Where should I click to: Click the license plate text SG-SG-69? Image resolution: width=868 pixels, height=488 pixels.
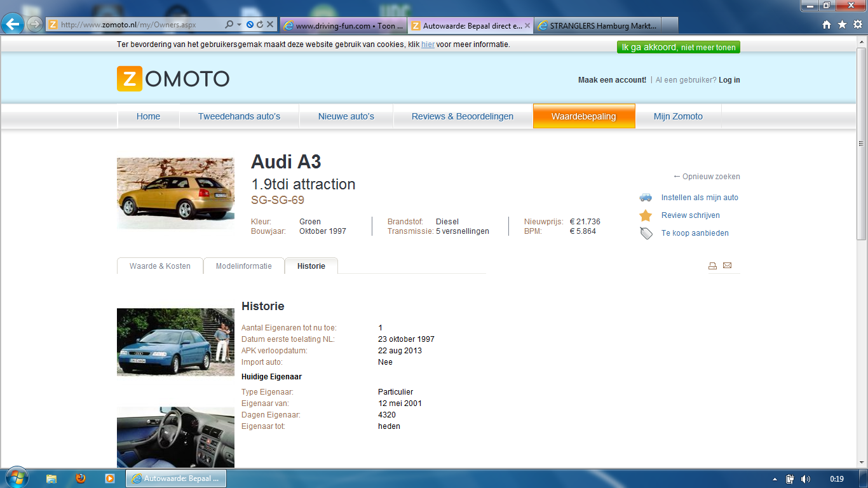[278, 200]
